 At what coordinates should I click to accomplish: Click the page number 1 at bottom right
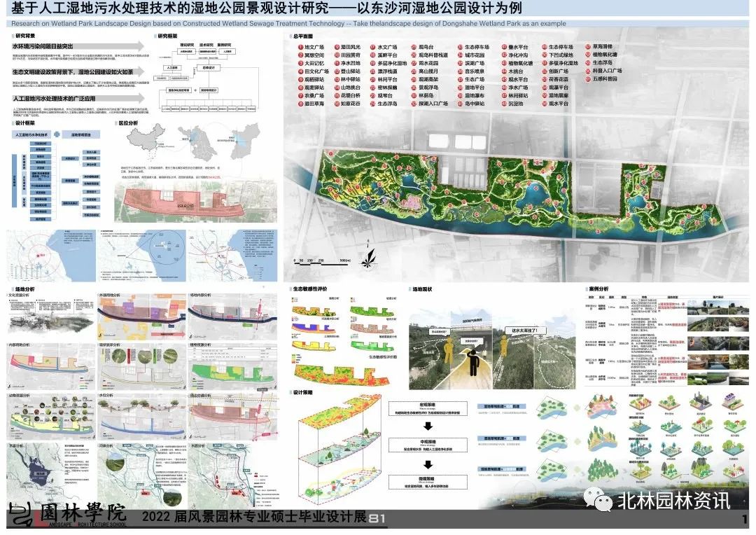coord(745,519)
